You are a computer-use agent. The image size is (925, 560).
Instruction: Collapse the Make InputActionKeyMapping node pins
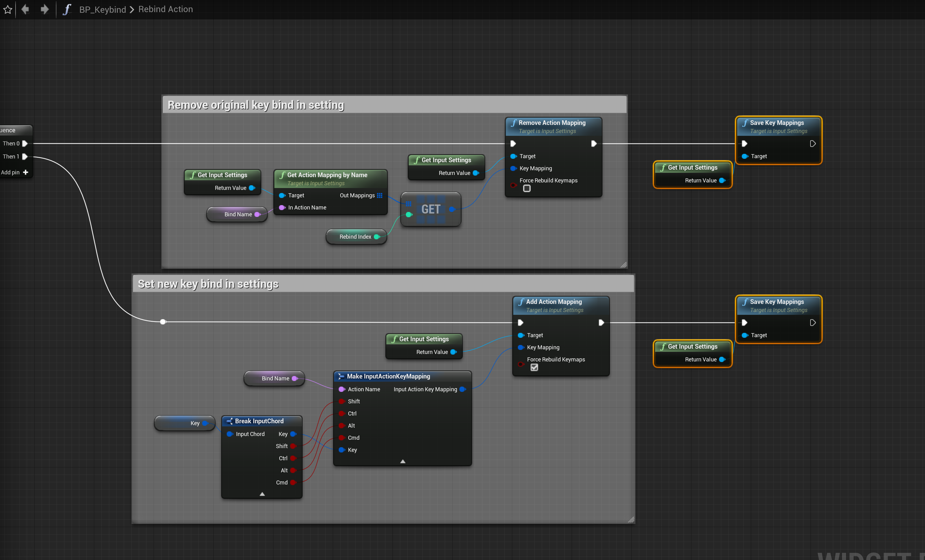[x=402, y=461]
